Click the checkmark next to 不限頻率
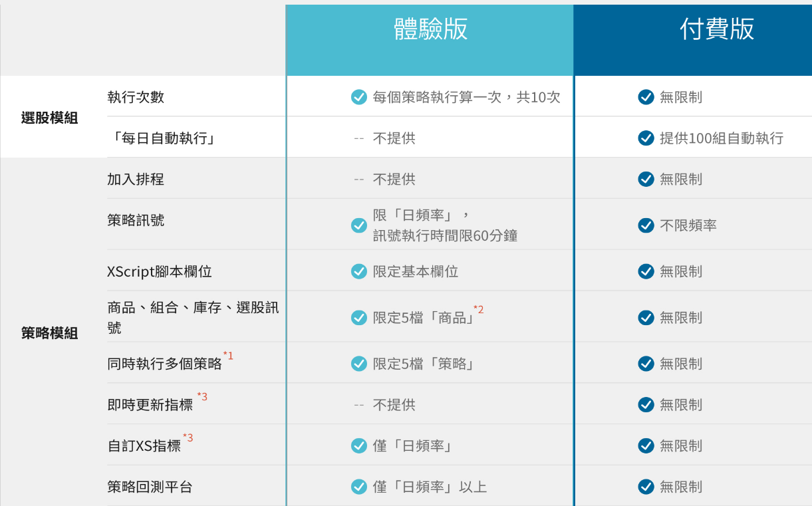 point(646,225)
